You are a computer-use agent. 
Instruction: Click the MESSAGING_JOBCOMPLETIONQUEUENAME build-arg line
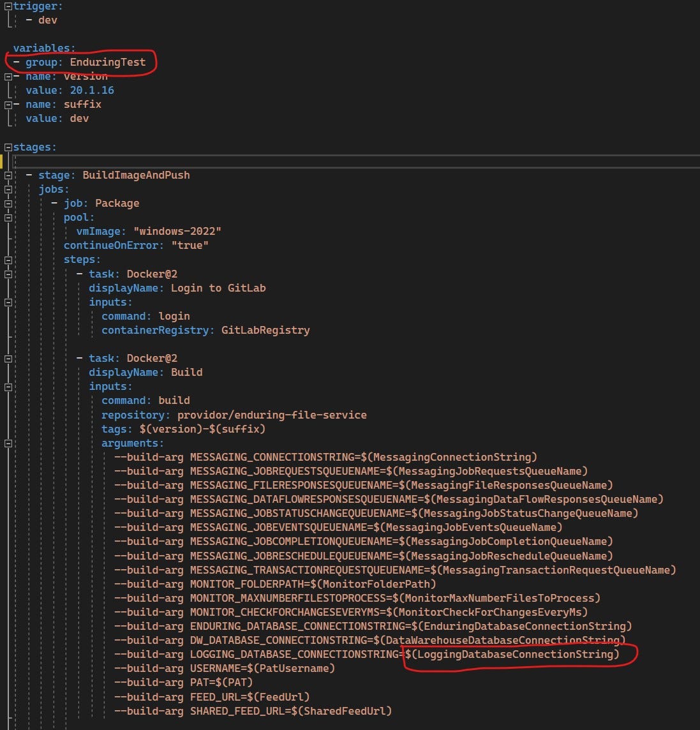point(364,542)
